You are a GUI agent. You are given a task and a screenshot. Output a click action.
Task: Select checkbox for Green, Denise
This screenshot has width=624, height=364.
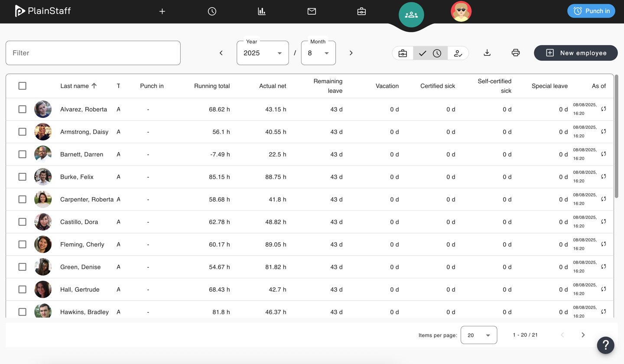click(x=23, y=267)
